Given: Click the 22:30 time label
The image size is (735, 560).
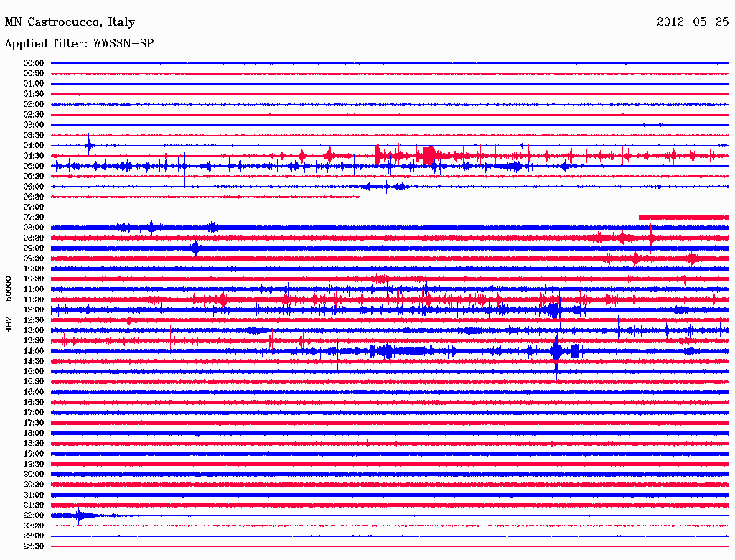Looking at the screenshot, I should 34,526.
